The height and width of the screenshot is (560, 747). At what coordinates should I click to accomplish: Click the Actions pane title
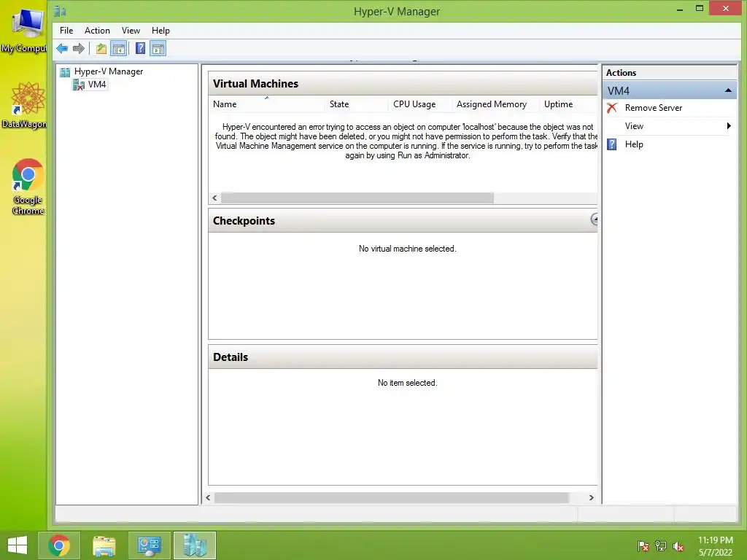pyautogui.click(x=621, y=73)
